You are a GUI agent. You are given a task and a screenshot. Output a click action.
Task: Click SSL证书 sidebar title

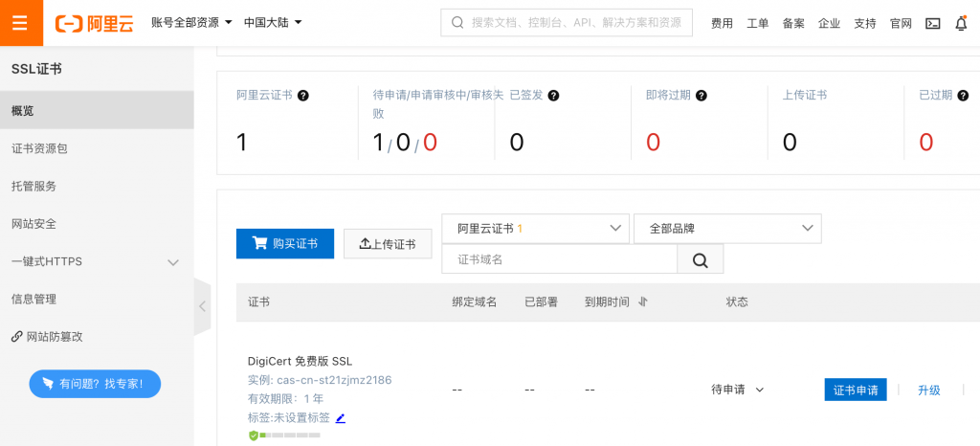click(36, 69)
